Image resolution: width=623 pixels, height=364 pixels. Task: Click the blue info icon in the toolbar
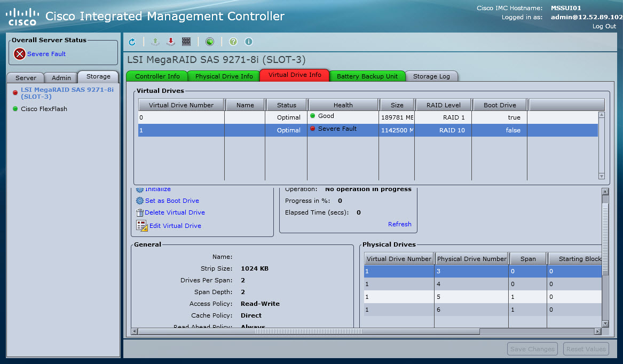[249, 42]
